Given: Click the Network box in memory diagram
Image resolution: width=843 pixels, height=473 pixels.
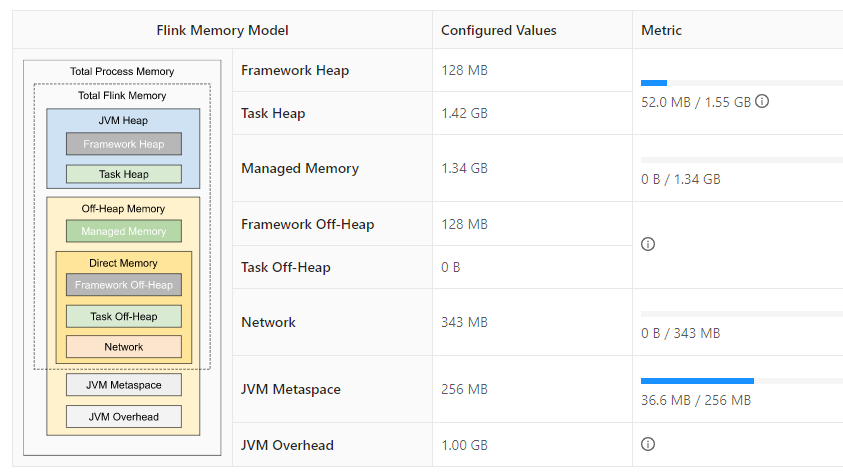Looking at the screenshot, I should (x=124, y=347).
